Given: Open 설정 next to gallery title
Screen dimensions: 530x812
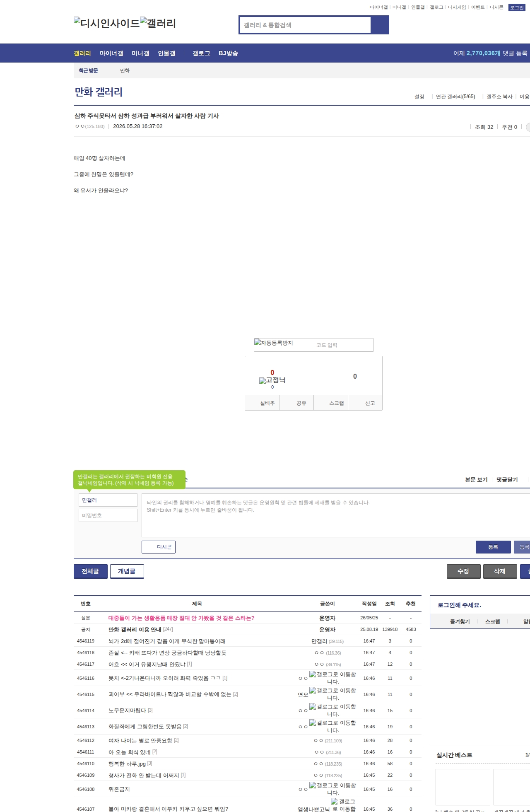Looking at the screenshot, I should pos(419,97).
